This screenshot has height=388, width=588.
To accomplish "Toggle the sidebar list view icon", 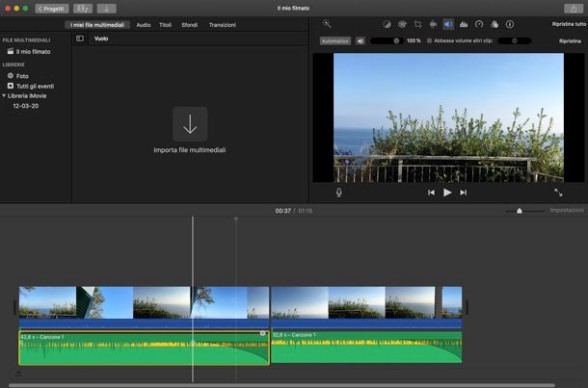I will 80,39.
